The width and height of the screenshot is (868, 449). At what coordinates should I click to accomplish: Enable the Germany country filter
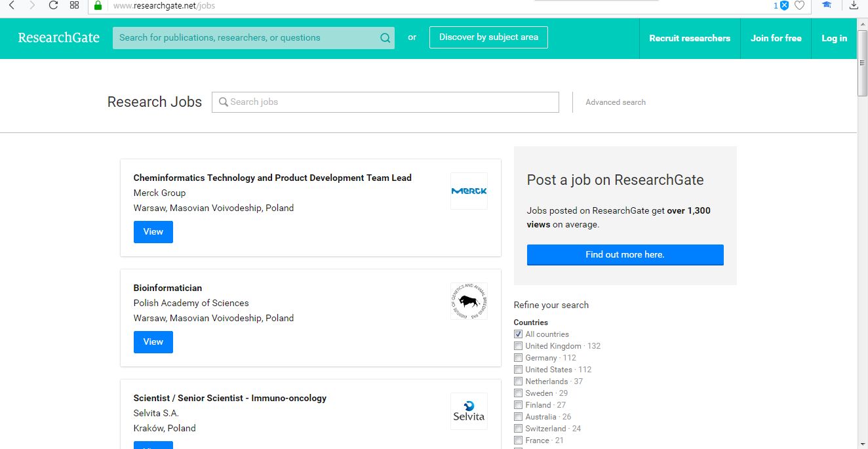(x=518, y=357)
